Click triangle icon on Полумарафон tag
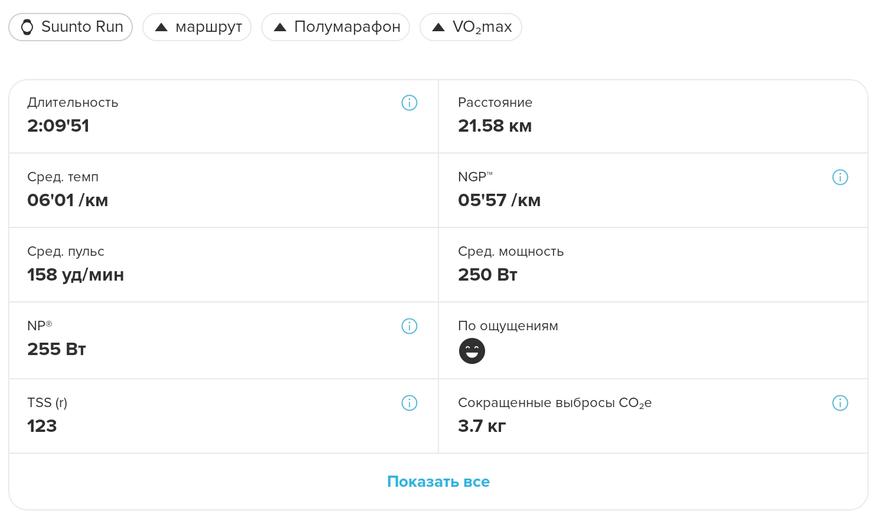877x523 pixels. tap(280, 27)
